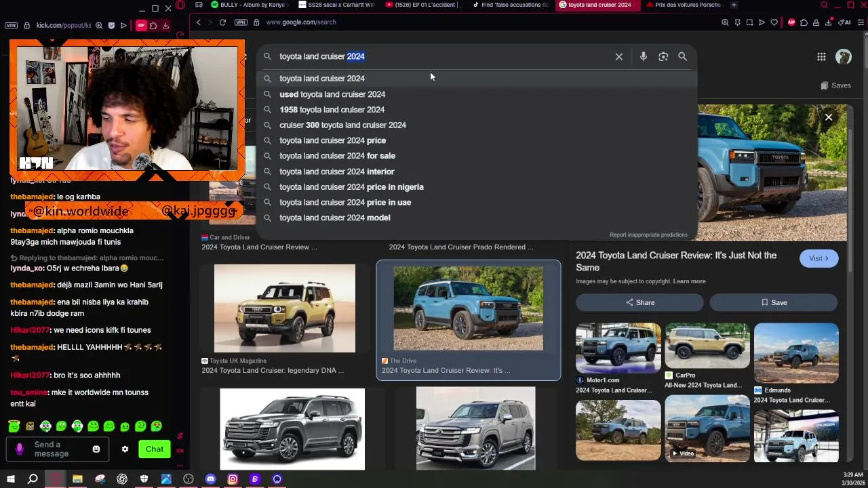The width and height of the screenshot is (868, 488).
Task: Open ABP extension in Kick popout window
Action: (x=141, y=26)
